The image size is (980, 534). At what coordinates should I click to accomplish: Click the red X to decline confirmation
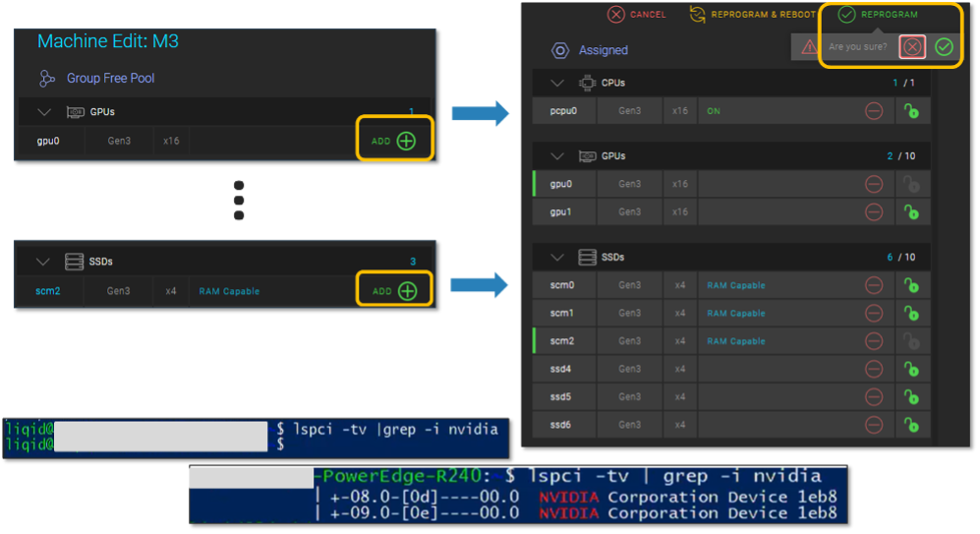tap(913, 46)
